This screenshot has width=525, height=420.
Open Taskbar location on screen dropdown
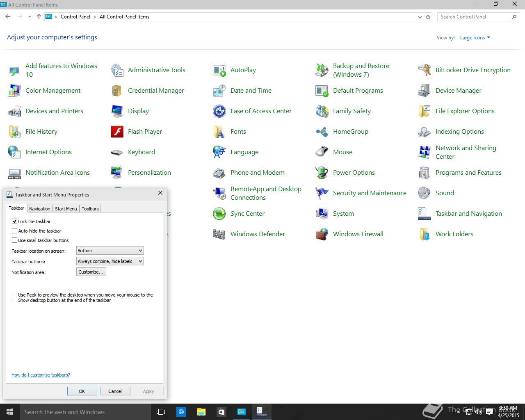(x=110, y=251)
